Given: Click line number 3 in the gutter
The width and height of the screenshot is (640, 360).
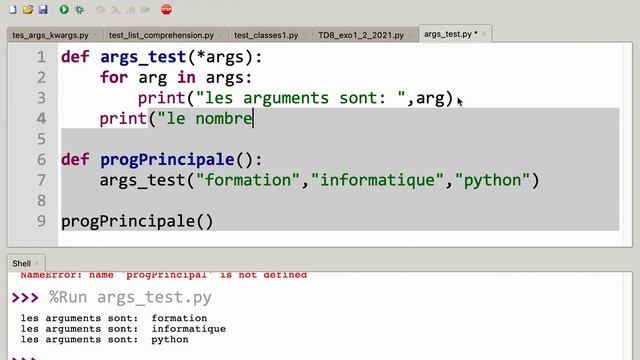Looking at the screenshot, I should [41, 98].
